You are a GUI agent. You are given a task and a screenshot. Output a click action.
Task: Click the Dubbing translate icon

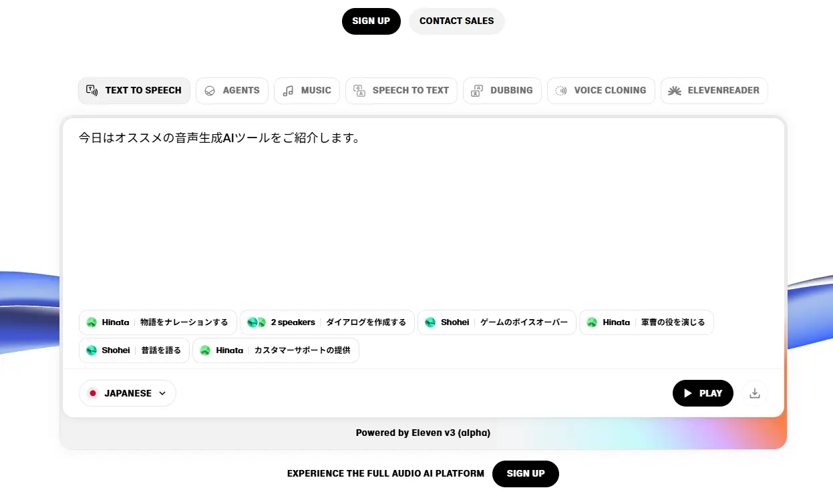(x=477, y=91)
